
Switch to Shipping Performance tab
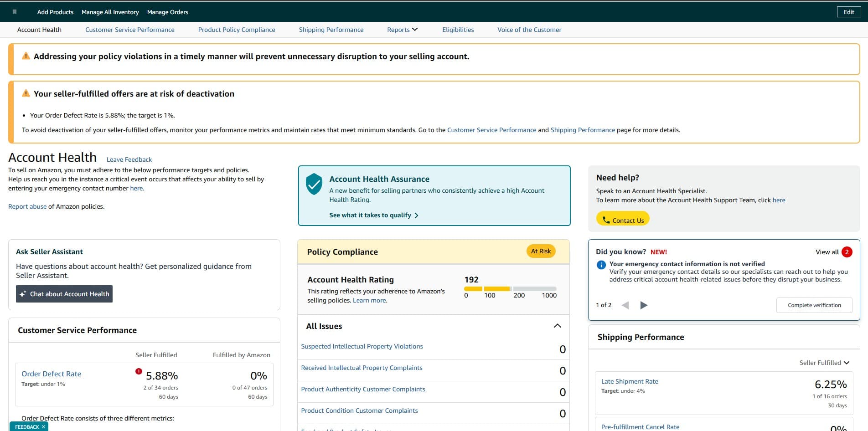[331, 30]
